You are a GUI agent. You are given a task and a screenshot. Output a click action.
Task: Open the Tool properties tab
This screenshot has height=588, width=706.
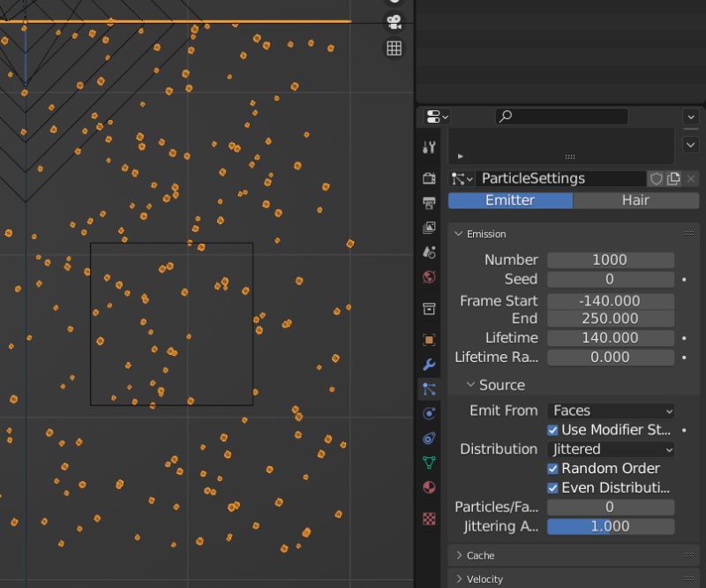coord(429,147)
